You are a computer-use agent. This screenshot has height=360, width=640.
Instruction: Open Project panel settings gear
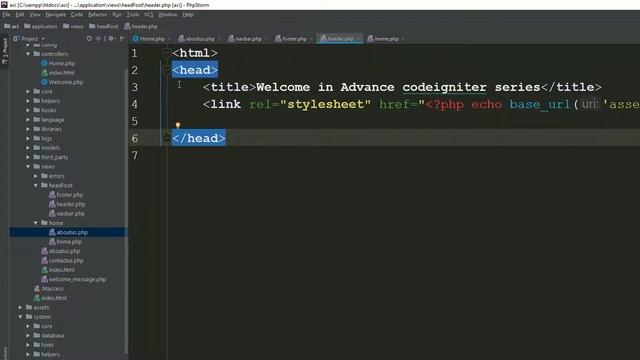(111, 39)
